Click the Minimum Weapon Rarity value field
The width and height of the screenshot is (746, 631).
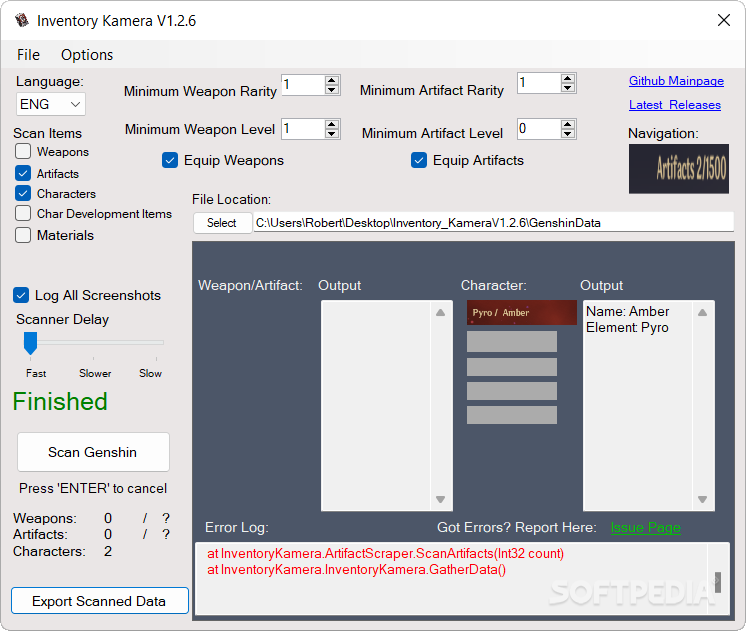coord(303,85)
